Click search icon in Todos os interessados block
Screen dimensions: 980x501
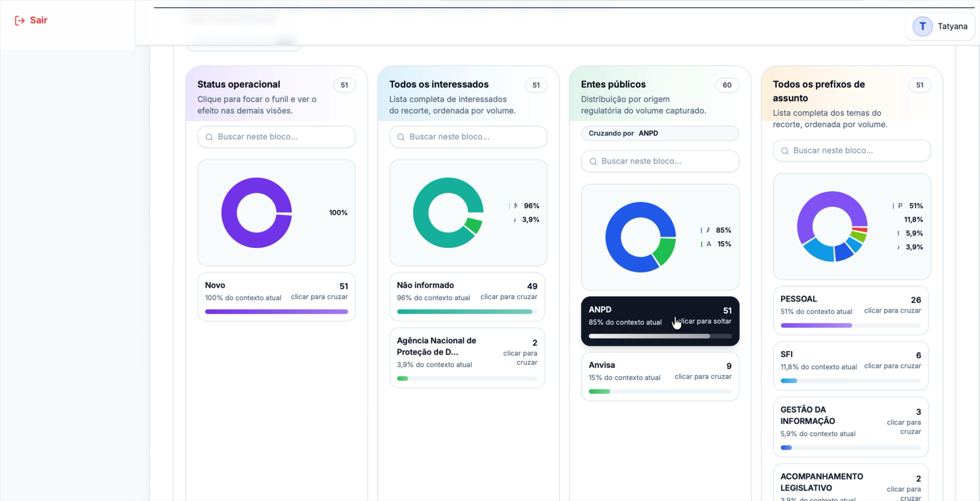pyautogui.click(x=401, y=137)
